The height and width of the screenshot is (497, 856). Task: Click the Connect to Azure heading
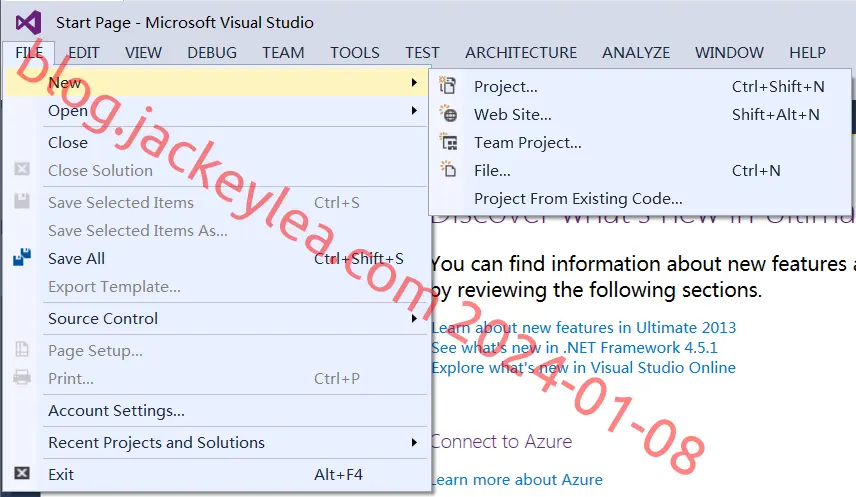tap(502, 441)
